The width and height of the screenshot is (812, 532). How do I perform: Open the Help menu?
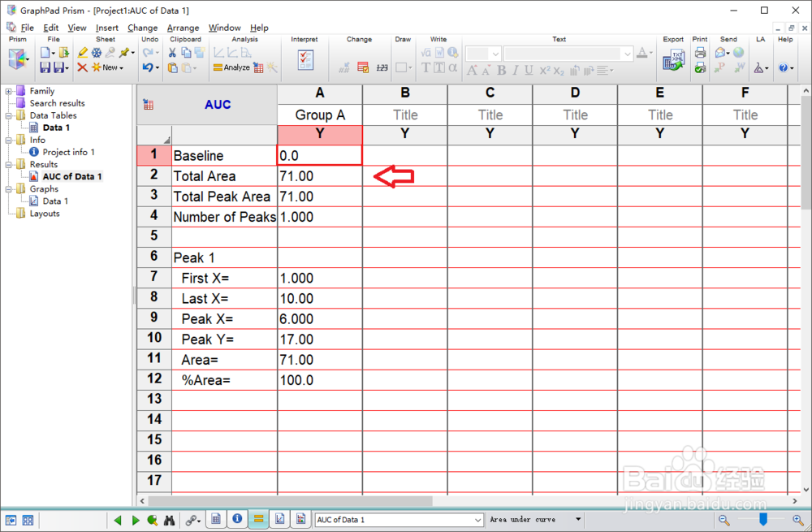(x=259, y=28)
